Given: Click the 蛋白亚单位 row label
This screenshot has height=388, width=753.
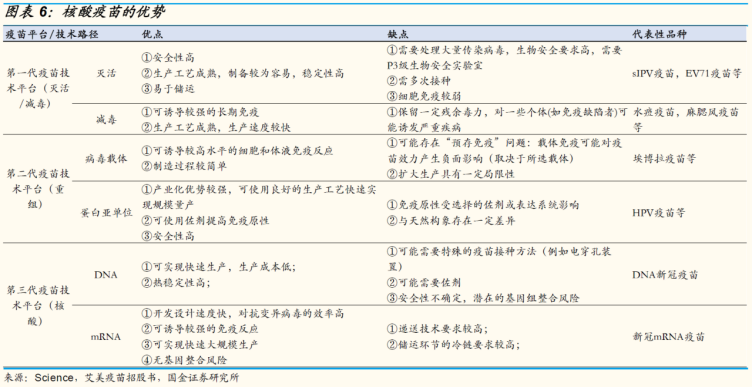Looking at the screenshot, I should point(106,213).
